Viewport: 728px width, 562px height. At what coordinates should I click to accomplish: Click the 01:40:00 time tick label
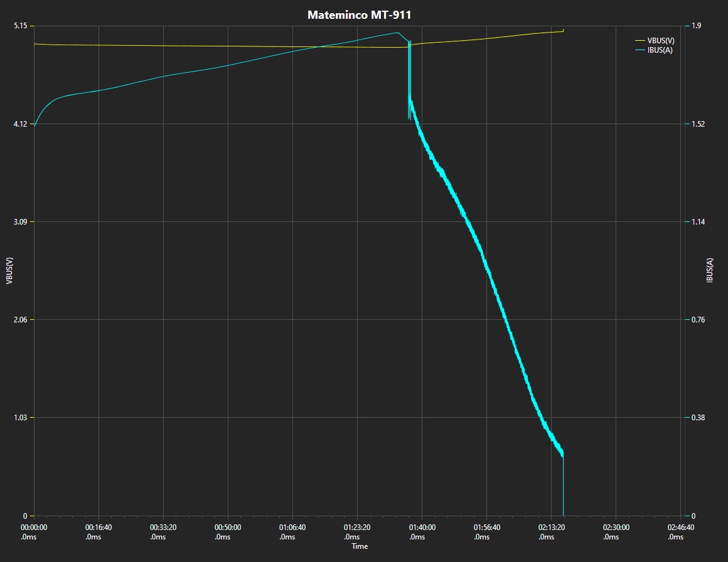[x=422, y=533]
